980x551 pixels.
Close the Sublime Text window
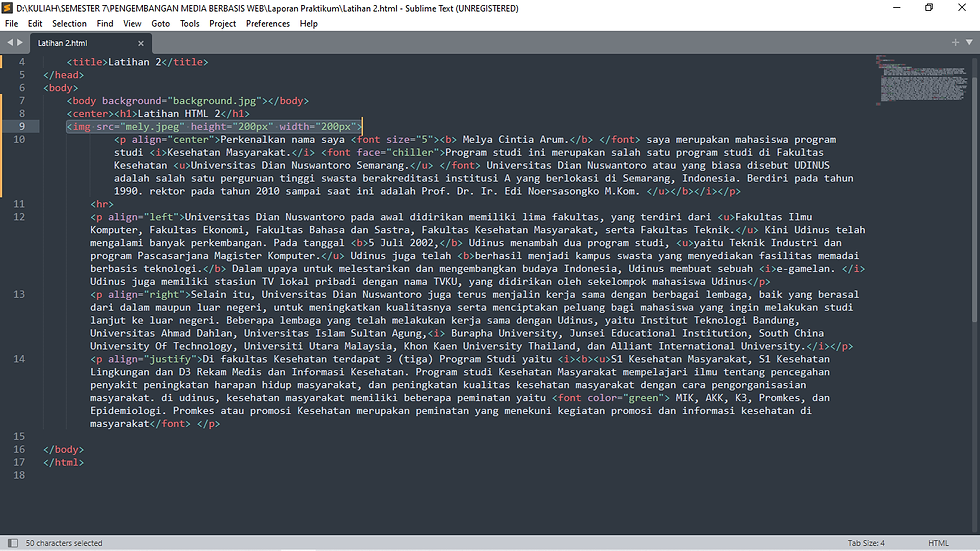click(962, 7)
